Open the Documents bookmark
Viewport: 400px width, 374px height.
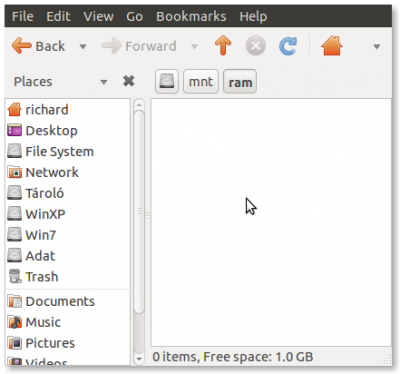click(x=68, y=301)
